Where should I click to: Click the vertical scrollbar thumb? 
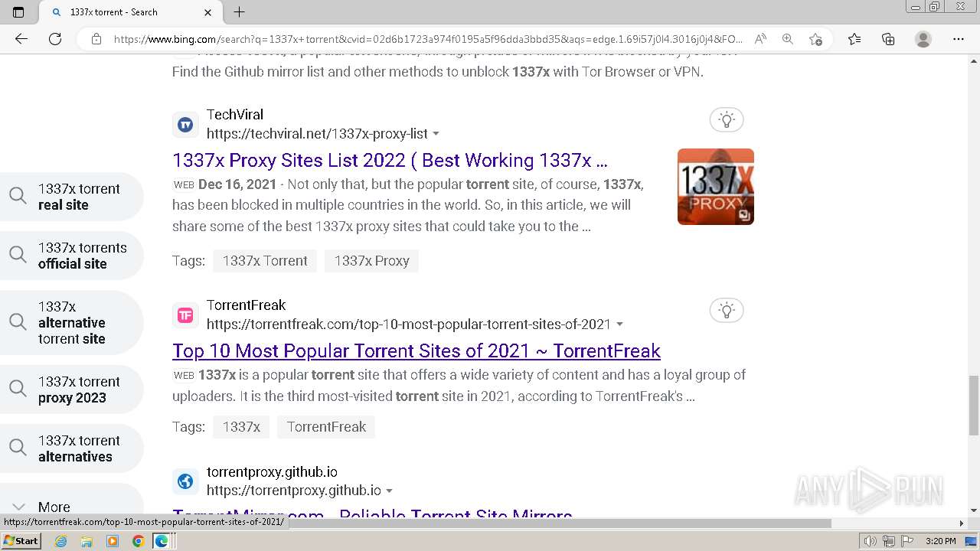pyautogui.click(x=974, y=404)
